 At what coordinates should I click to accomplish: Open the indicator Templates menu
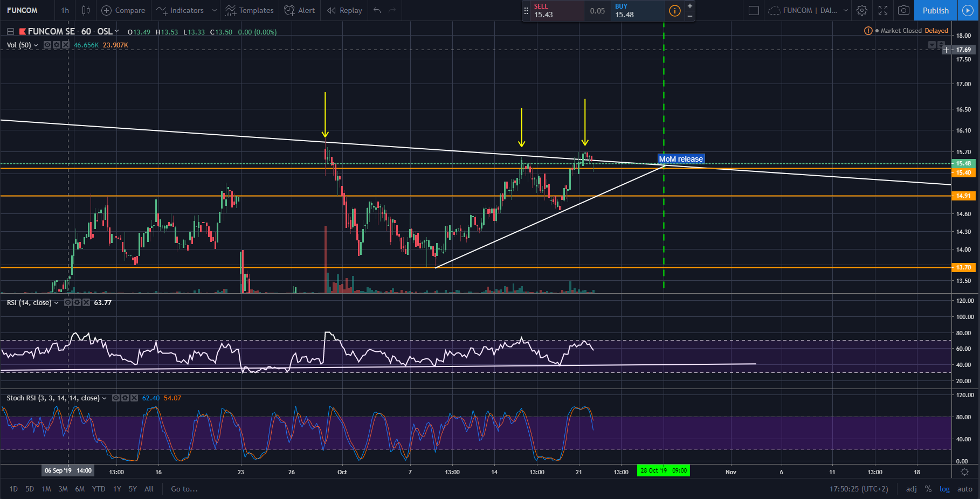point(250,10)
